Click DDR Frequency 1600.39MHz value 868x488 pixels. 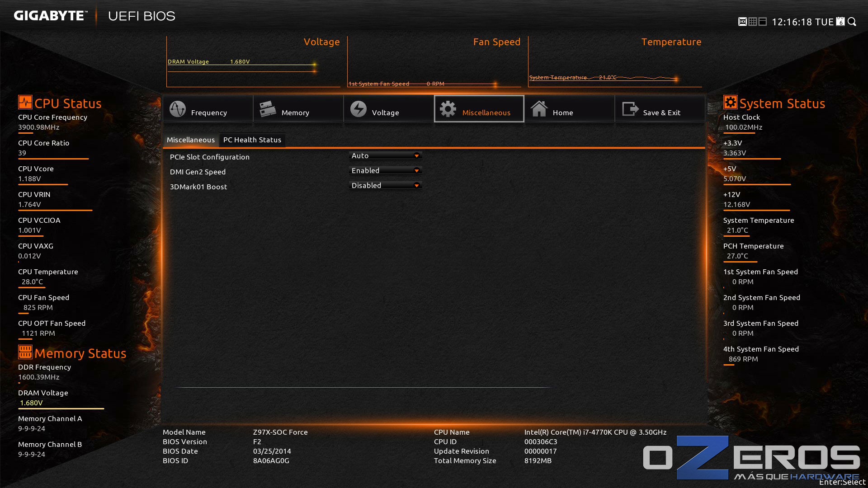(39, 377)
